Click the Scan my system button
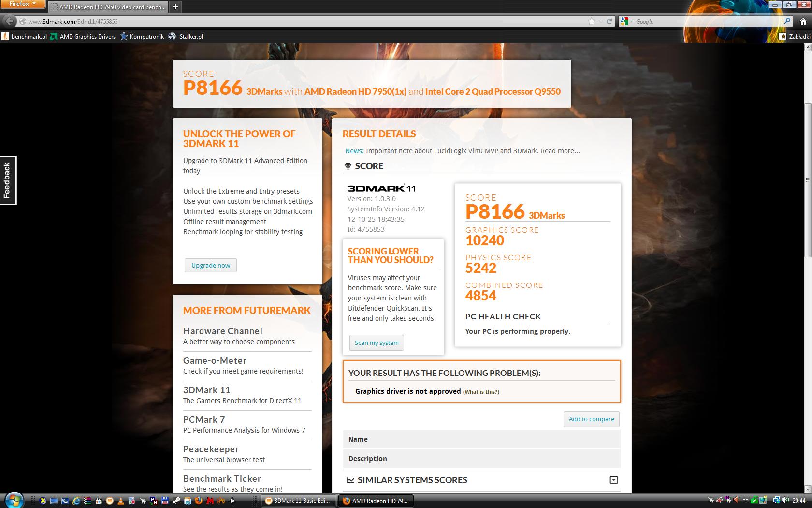The height and width of the screenshot is (508, 812). coord(377,343)
